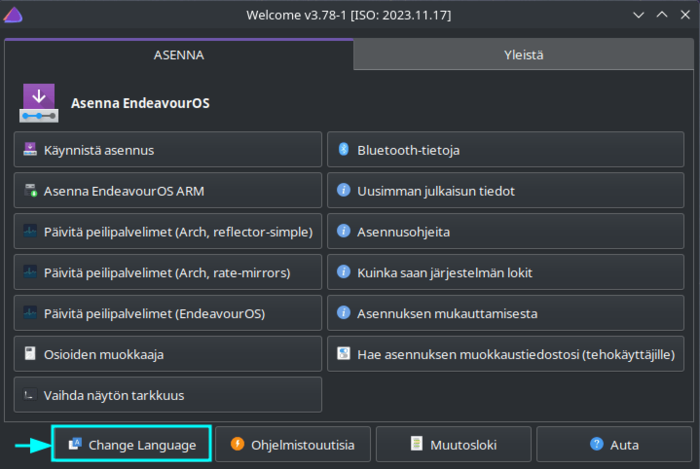This screenshot has height=469, width=700.
Task: Open Hae asennuksen muokkaustiedostosi button
Action: [x=508, y=354]
